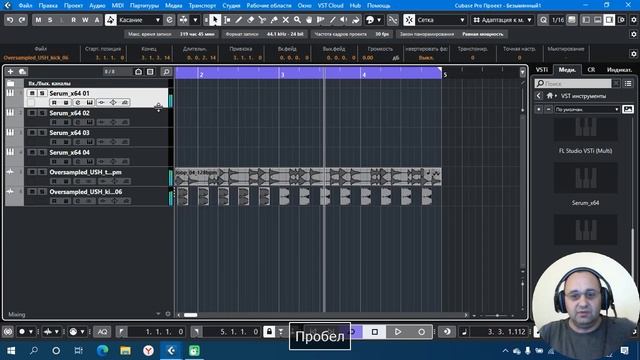The height and width of the screenshot is (360, 640).
Task: Switch to the VSTi tab
Action: point(542,70)
